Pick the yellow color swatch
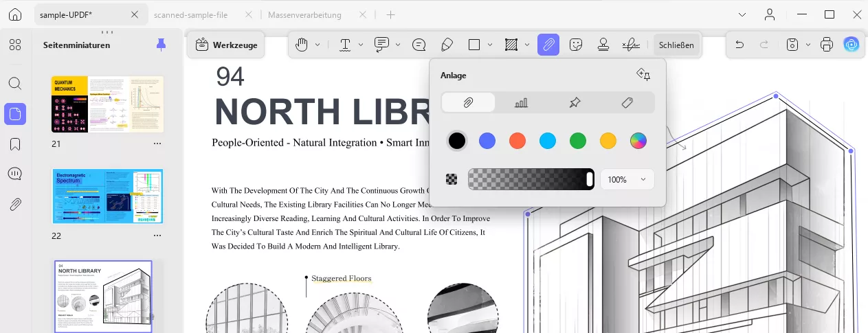Viewport: 868px width, 333px height. click(608, 141)
